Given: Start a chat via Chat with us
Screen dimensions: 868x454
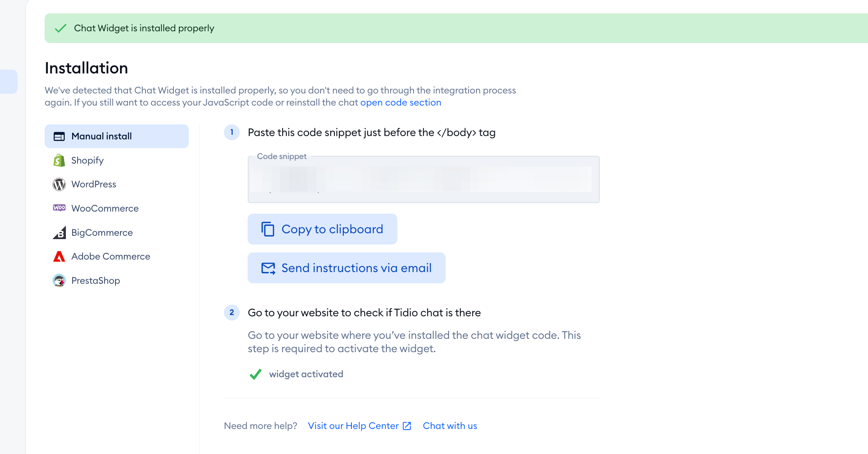Looking at the screenshot, I should click(450, 426).
